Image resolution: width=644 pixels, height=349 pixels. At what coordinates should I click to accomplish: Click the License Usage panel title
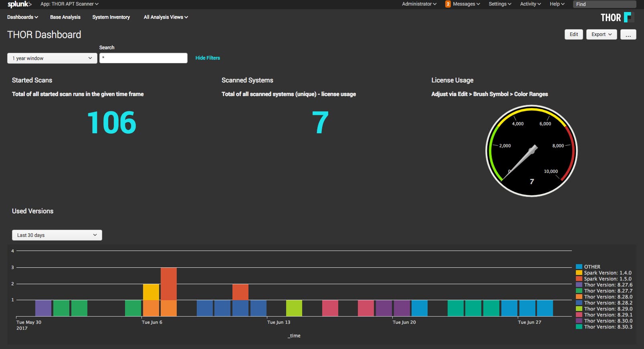point(452,80)
